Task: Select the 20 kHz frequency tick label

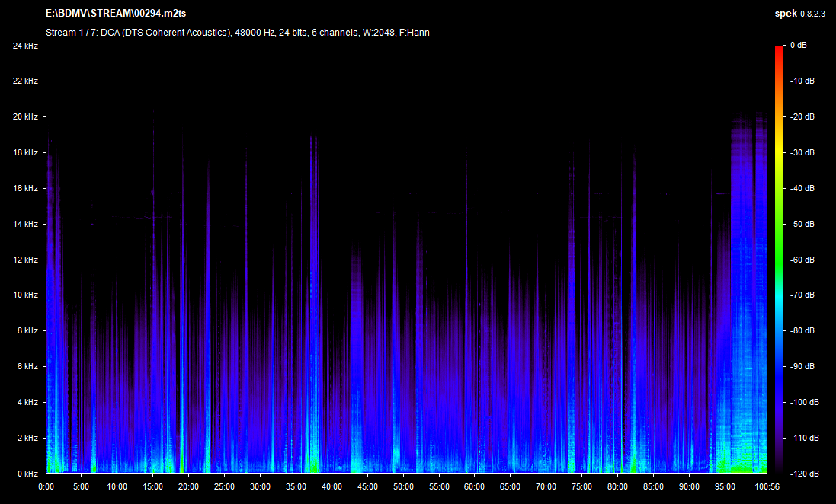Action: click(26, 116)
